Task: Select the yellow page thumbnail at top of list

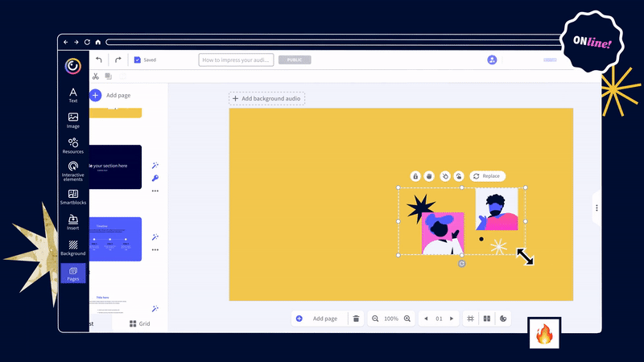Action: pyautogui.click(x=115, y=113)
